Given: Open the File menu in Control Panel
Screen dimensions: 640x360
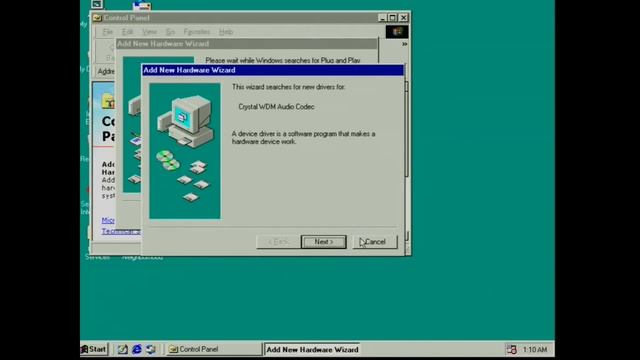Looking at the screenshot, I should [107, 32].
